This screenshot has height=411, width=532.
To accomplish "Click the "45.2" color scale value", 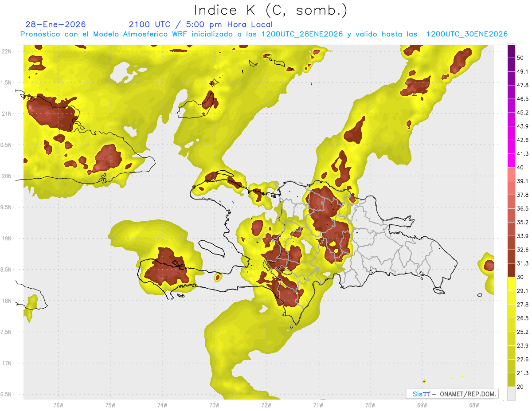I will (x=523, y=113).
